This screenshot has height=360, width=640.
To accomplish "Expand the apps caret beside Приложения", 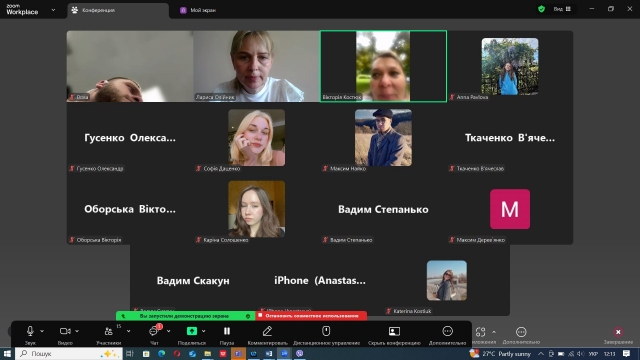I will coord(494,331).
